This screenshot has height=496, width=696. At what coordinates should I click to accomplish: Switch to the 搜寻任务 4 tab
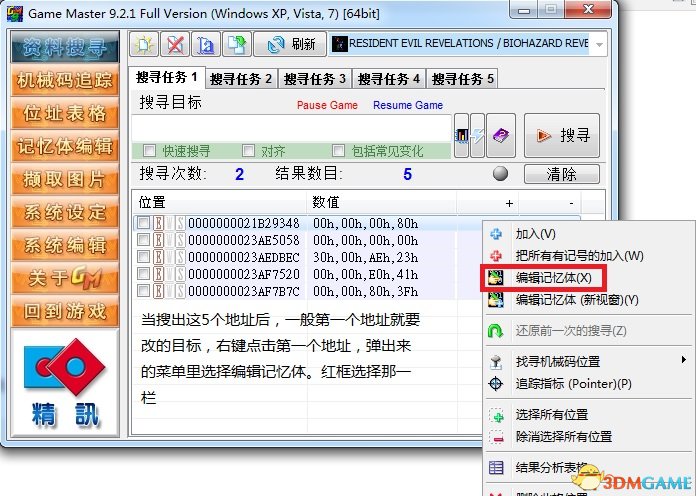pyautogui.click(x=389, y=79)
